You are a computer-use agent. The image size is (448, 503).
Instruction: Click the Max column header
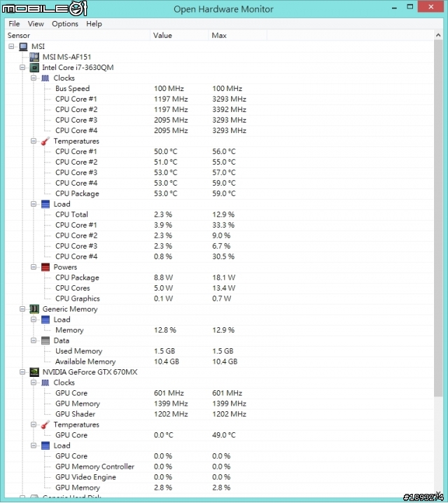click(238, 35)
